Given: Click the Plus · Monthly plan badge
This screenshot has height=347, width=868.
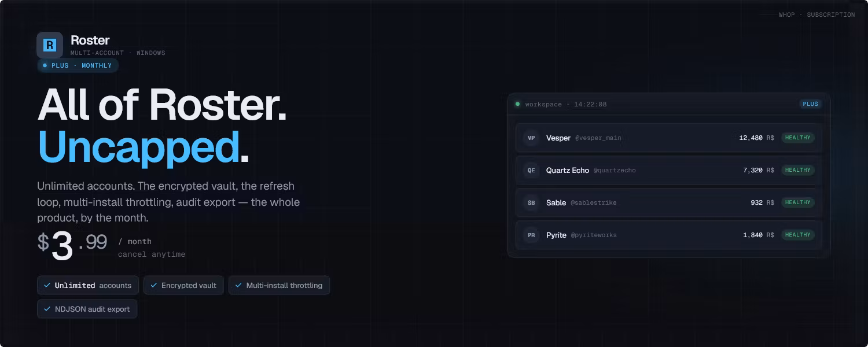Looking at the screenshot, I should (78, 65).
